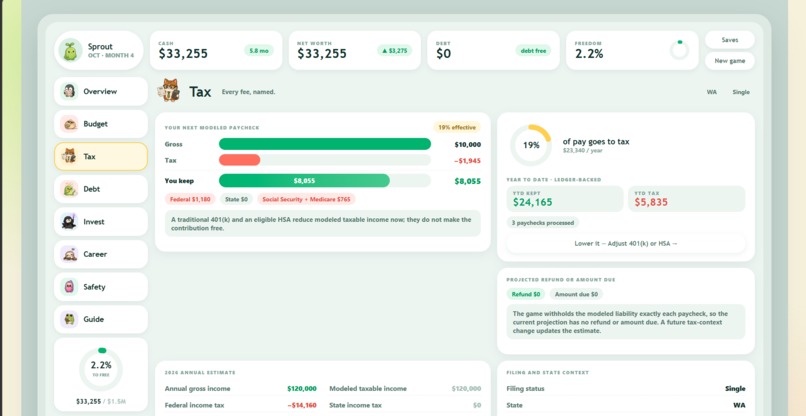Click Lower it — Adjust 401(k) or HSA
Image resolution: width=806 pixels, height=416 pixels.
(626, 243)
